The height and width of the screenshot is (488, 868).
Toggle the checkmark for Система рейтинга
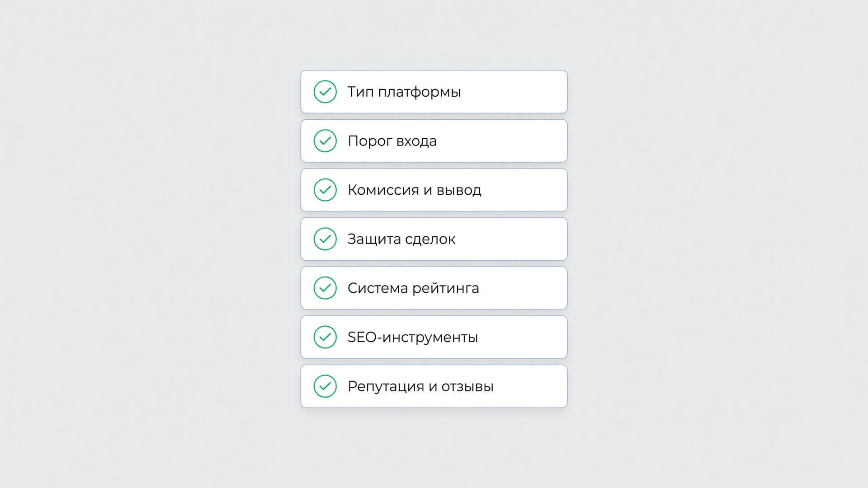(x=325, y=288)
